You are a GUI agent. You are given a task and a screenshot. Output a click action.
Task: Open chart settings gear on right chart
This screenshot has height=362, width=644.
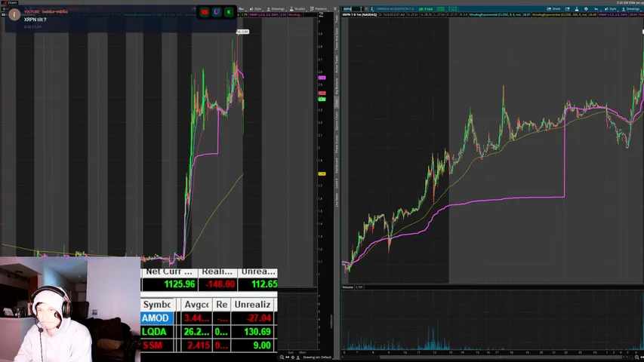(x=586, y=8)
